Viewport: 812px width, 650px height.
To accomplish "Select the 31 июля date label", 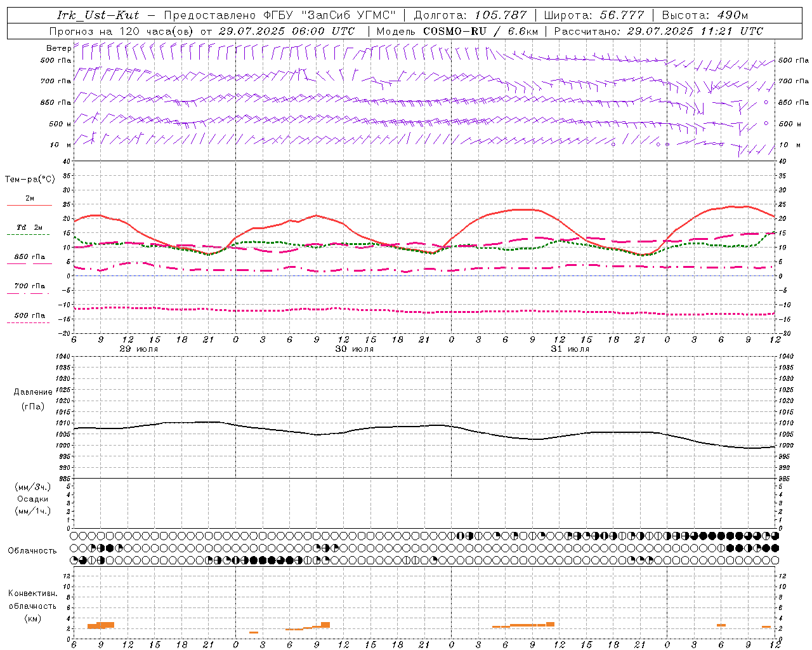I will [570, 349].
